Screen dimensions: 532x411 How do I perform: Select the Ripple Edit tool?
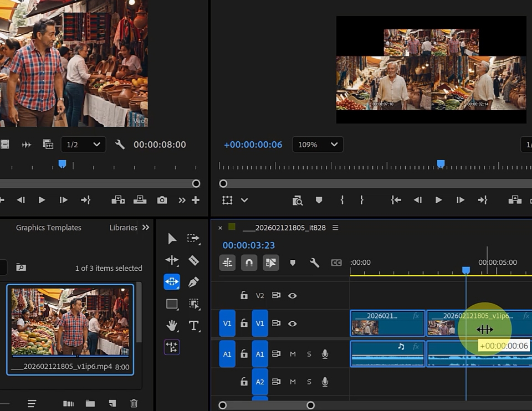[x=172, y=260]
